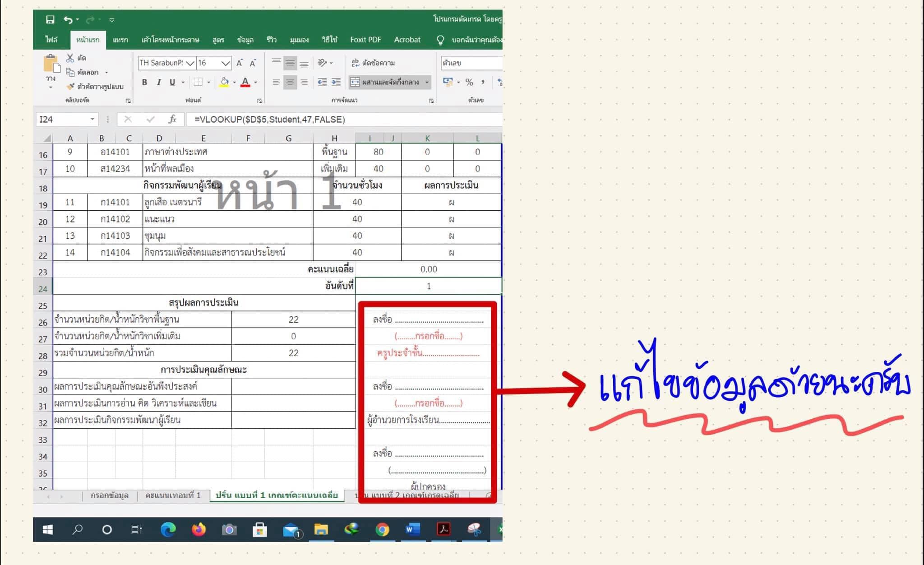The width and height of the screenshot is (924, 565).
Task: Expand the Fill Color dropdown arrow
Action: (x=234, y=82)
